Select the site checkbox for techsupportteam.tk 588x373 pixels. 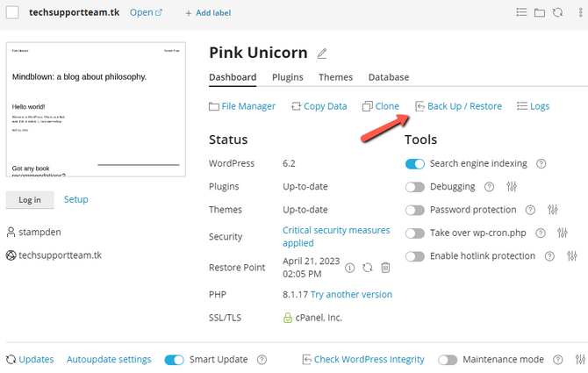[12, 12]
